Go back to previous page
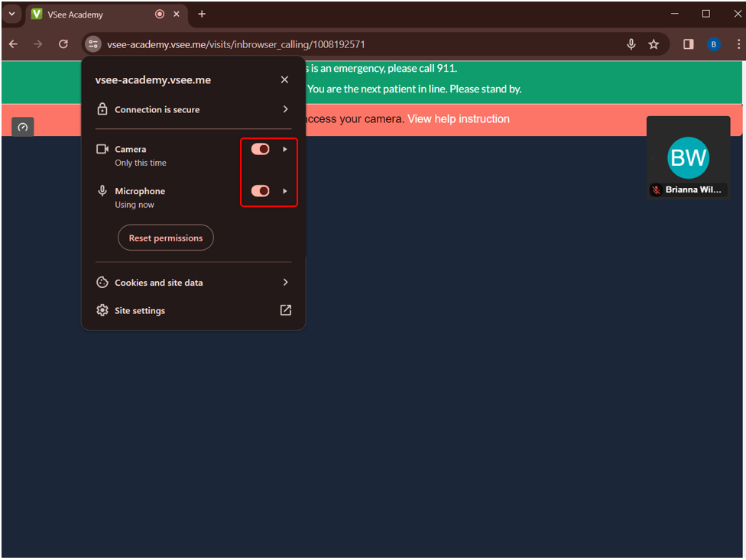 13,44
